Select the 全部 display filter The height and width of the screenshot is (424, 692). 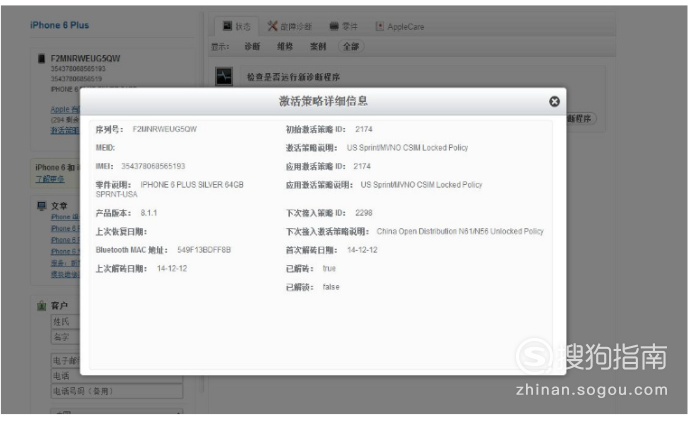351,46
